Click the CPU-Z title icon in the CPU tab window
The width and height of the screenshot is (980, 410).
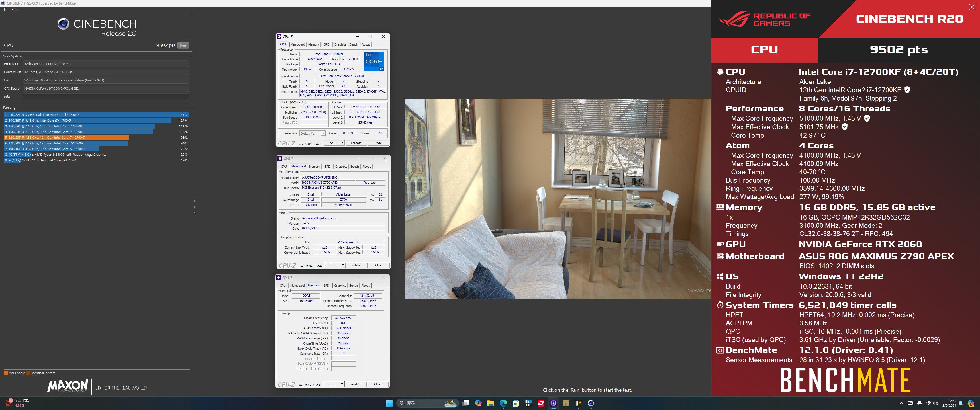coord(279,36)
